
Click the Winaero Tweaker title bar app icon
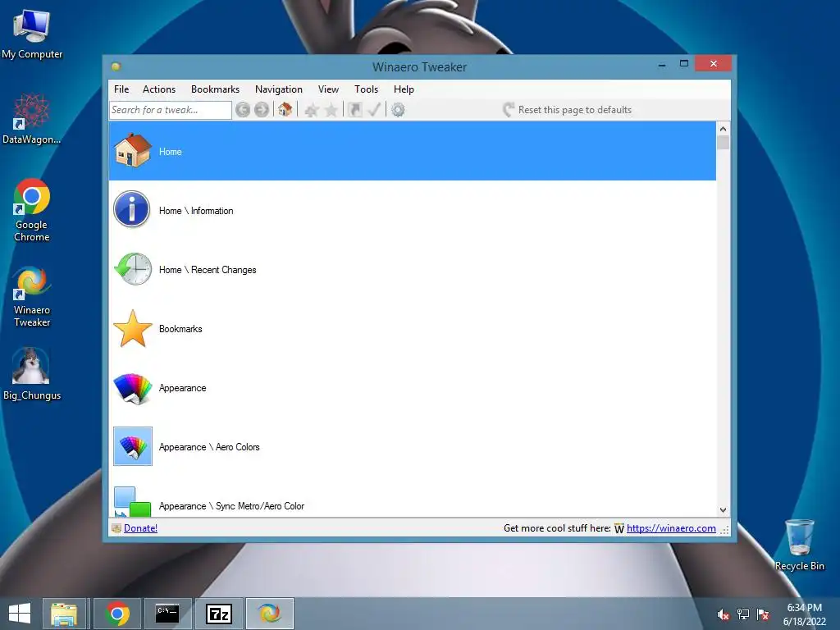116,66
